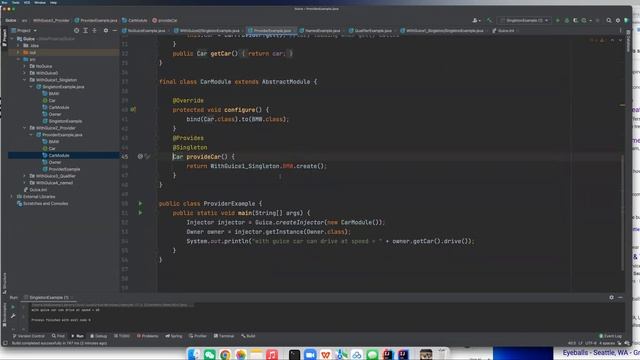Open SingletonExample run configuration dropdown
The image size is (640, 360).
(524, 20)
